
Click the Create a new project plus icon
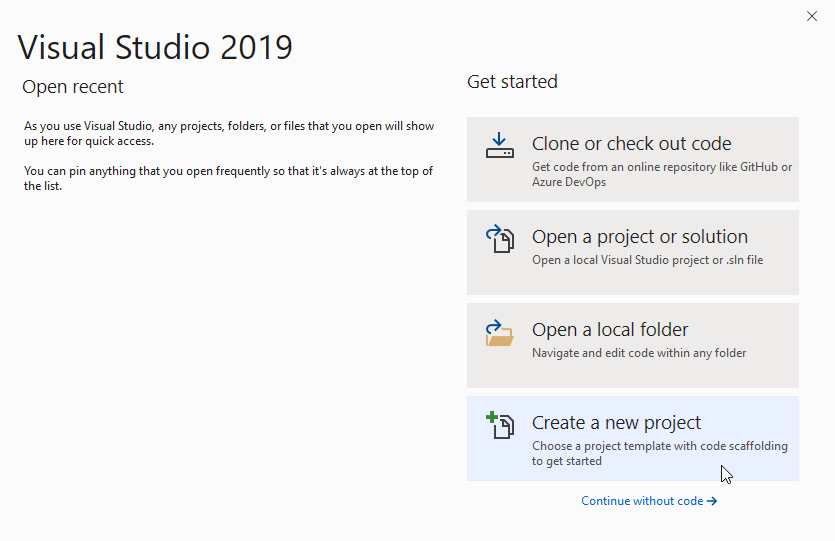[x=500, y=425]
